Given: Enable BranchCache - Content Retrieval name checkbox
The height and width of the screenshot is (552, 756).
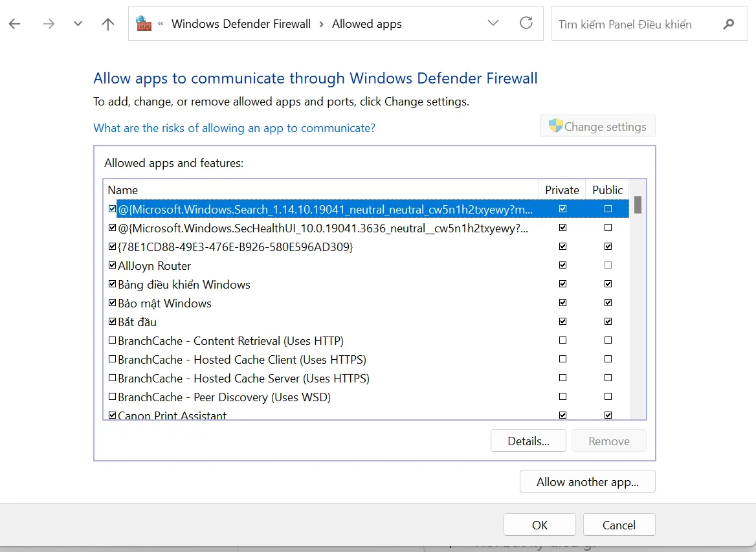Looking at the screenshot, I should tap(112, 340).
